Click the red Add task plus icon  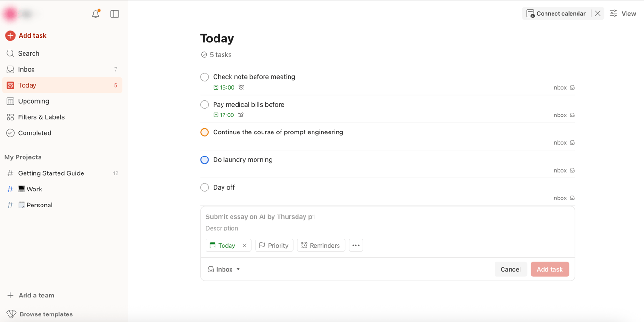tap(10, 36)
